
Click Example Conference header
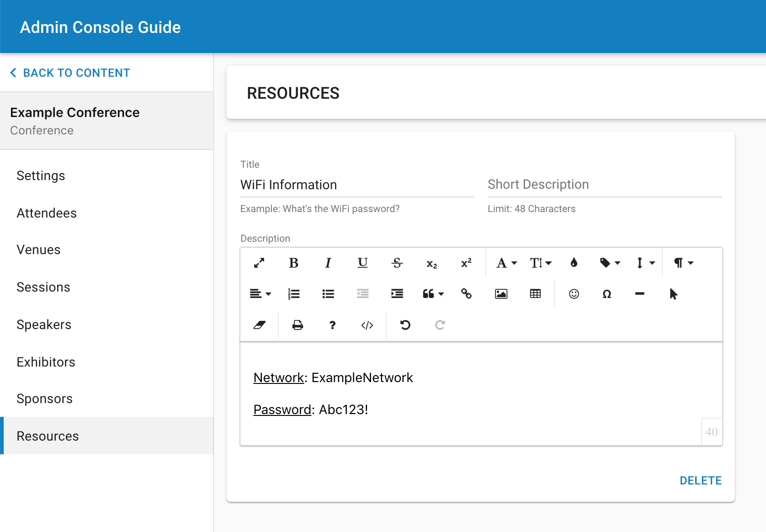pyautogui.click(x=75, y=112)
